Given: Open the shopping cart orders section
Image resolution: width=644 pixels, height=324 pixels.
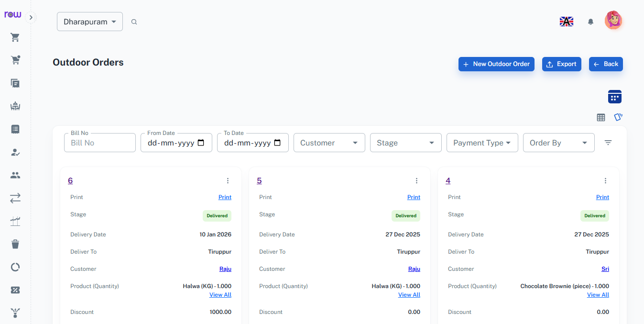Looking at the screenshot, I should (x=15, y=37).
